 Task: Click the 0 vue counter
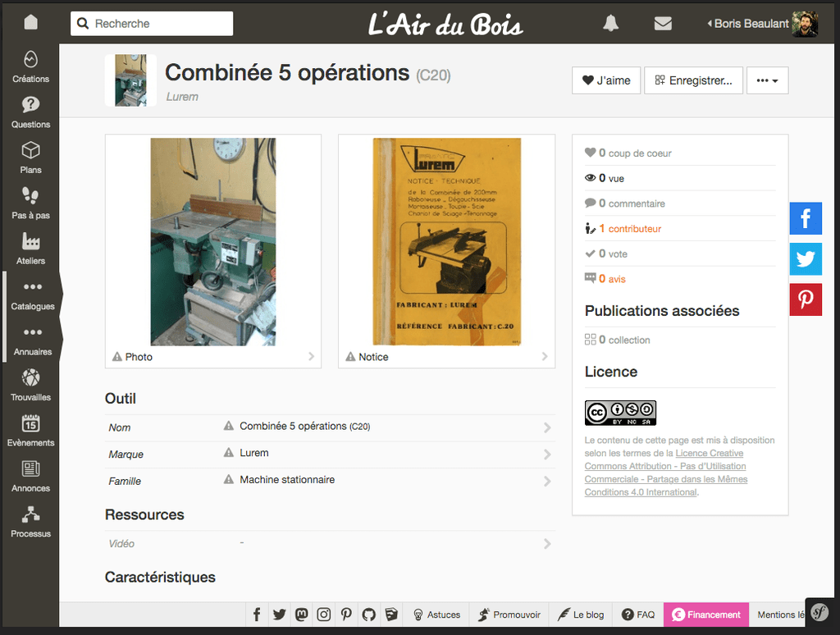pos(605,179)
